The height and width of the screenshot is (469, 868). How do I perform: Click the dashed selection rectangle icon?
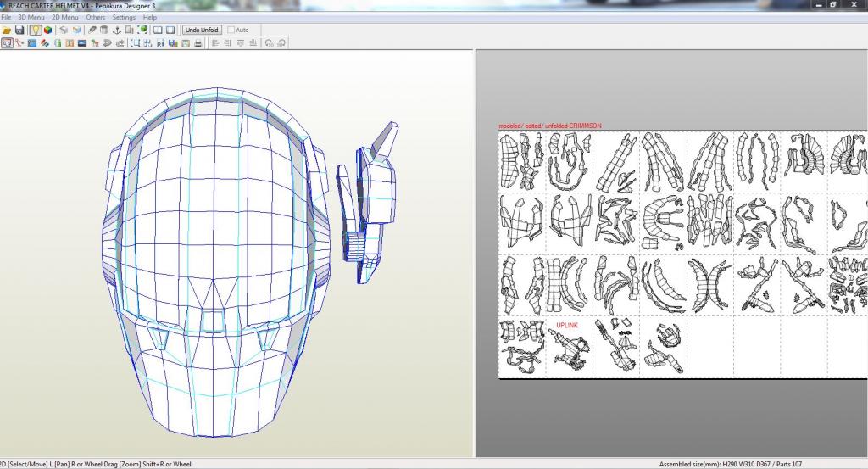pyautogui.click(x=135, y=43)
